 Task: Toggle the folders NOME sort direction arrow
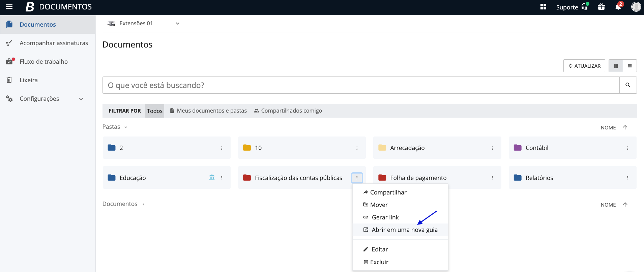[625, 127]
